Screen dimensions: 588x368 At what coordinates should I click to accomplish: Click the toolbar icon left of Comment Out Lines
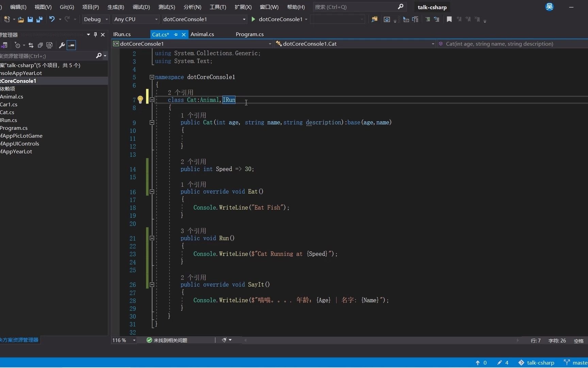pyautogui.click(x=415, y=19)
